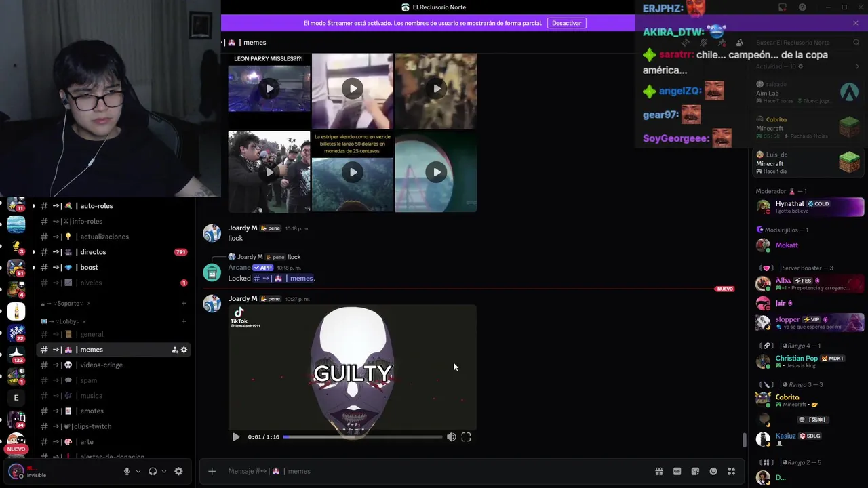868x488 pixels.
Task: Collapse the Lobby category
Action: tap(64, 321)
